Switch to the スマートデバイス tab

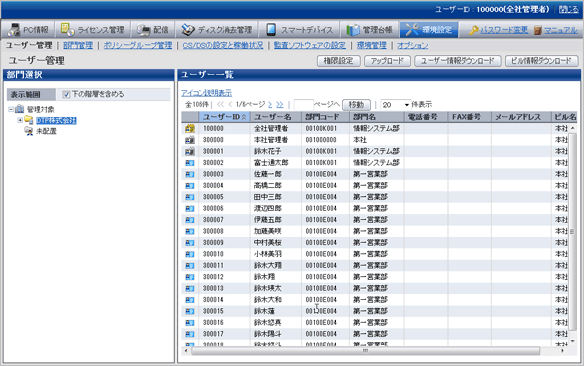coord(299,29)
